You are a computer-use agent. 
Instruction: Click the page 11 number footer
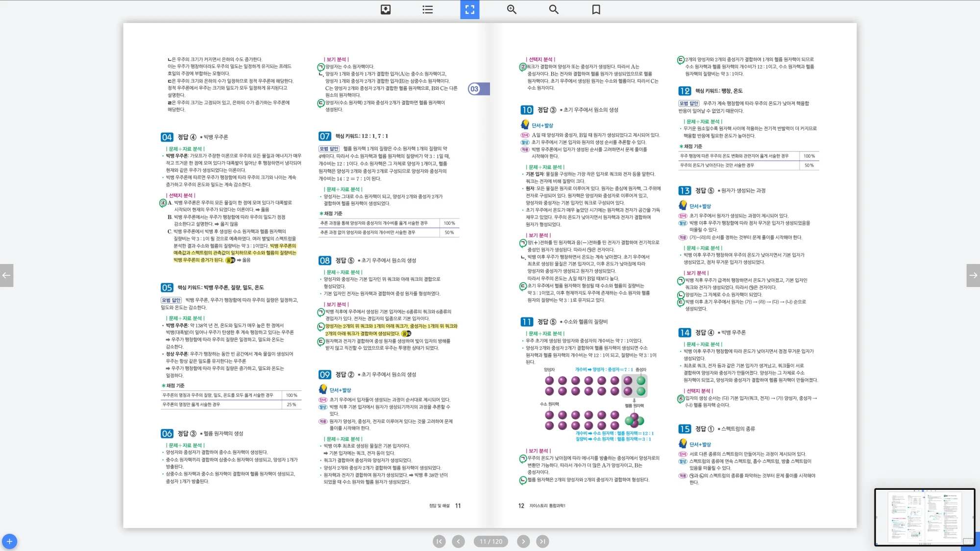(458, 505)
